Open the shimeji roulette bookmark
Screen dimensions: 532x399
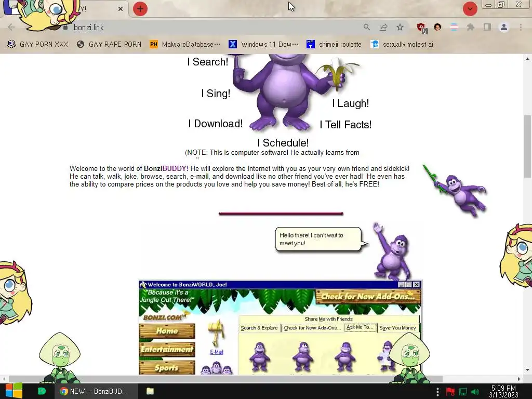[334, 45]
